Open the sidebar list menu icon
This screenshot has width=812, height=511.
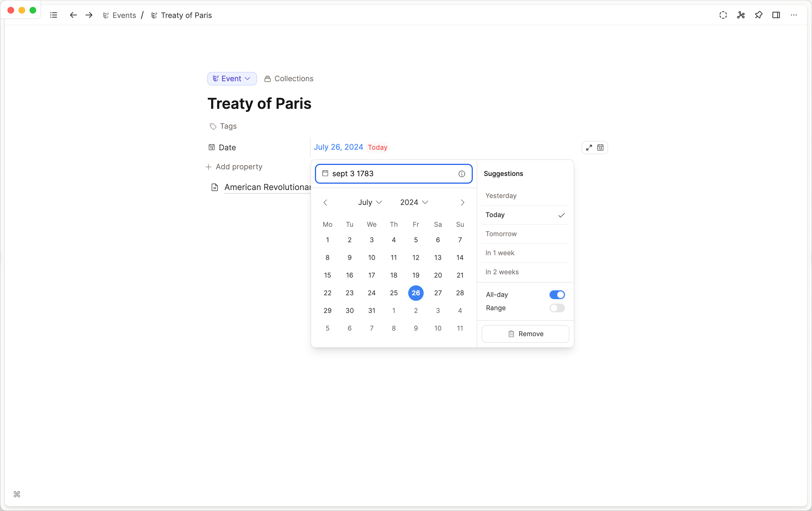click(x=53, y=15)
